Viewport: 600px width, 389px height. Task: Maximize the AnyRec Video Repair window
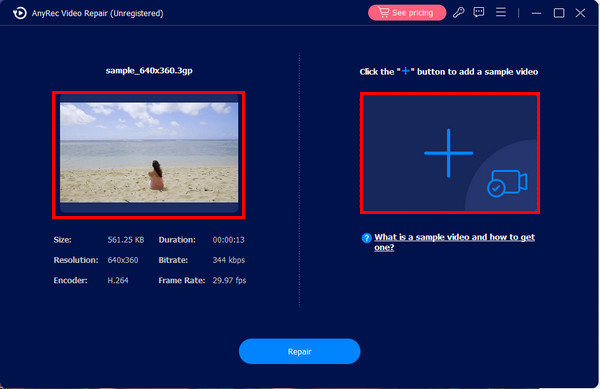[559, 13]
